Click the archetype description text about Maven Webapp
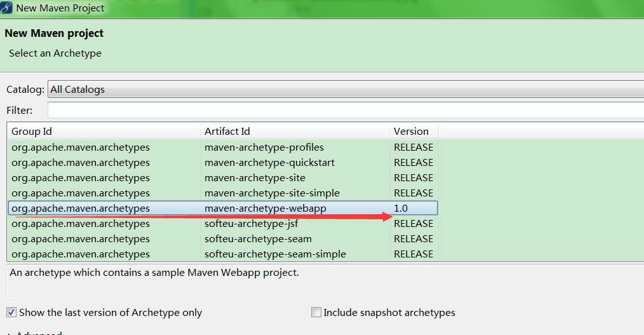The image size is (644, 335). [x=154, y=273]
